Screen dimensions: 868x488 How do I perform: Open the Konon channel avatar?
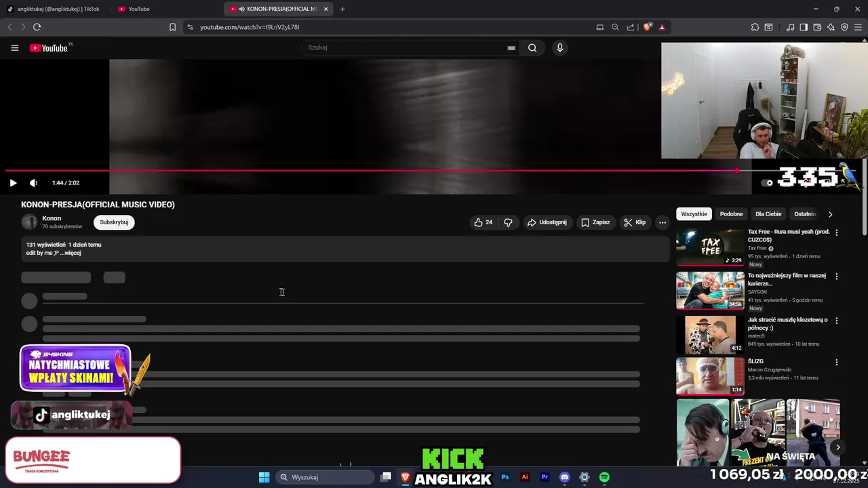(29, 222)
